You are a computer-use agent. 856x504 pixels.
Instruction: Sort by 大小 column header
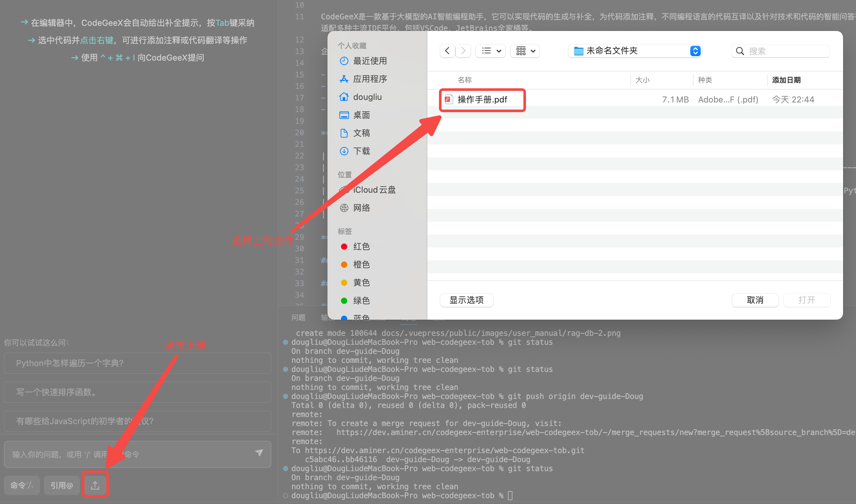(642, 80)
